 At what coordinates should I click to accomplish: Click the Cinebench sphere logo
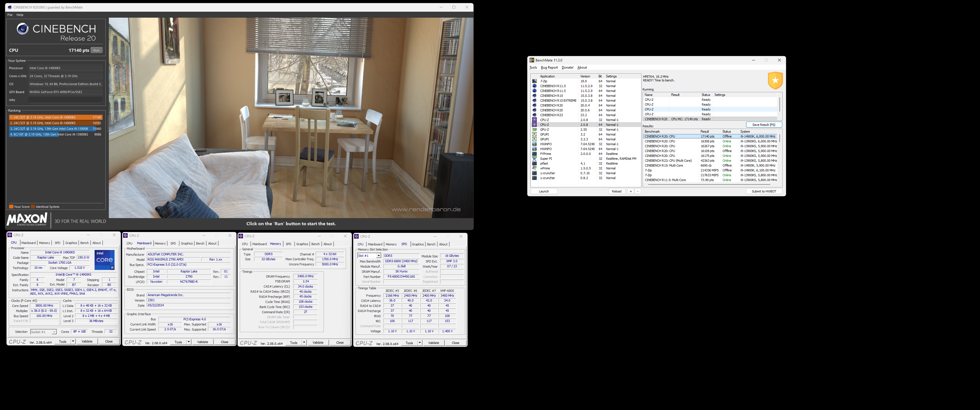tap(23, 28)
